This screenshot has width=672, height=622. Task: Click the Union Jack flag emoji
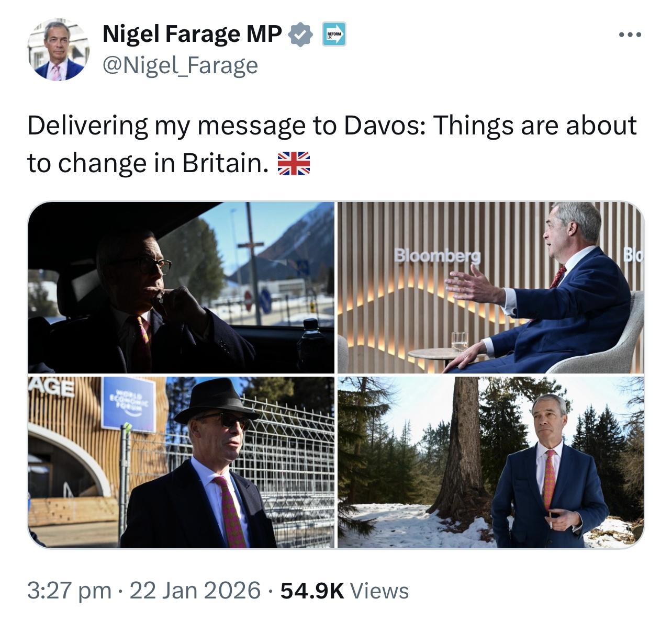294,164
